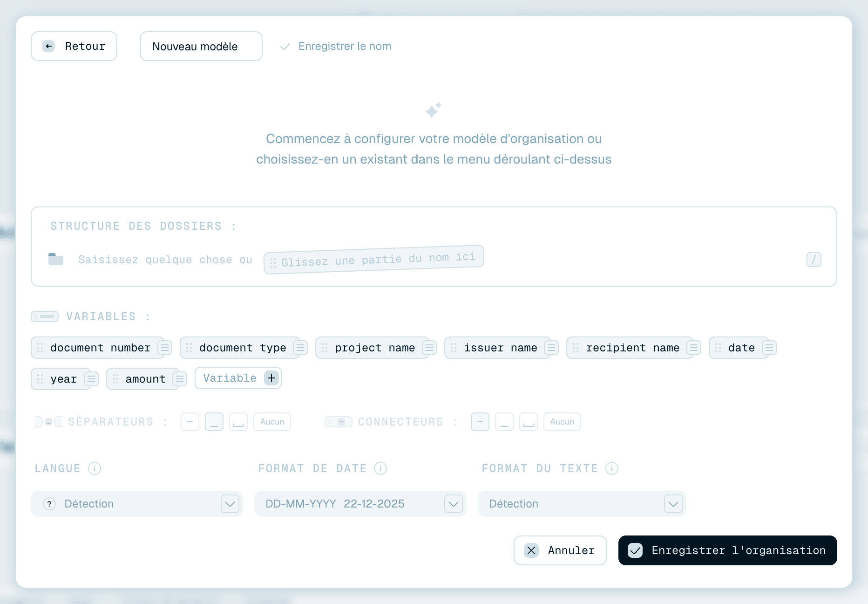Viewport: 868px width, 604px height.
Task: Open options icon for year variable
Action: point(91,379)
